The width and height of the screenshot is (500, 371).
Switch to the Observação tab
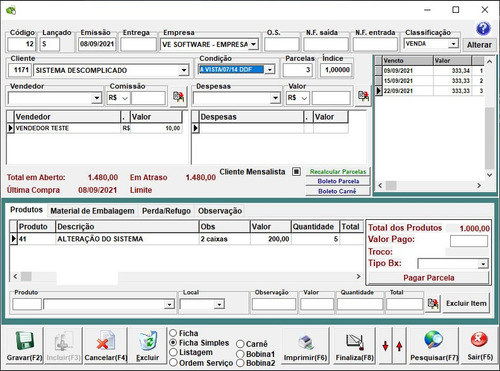(x=220, y=211)
